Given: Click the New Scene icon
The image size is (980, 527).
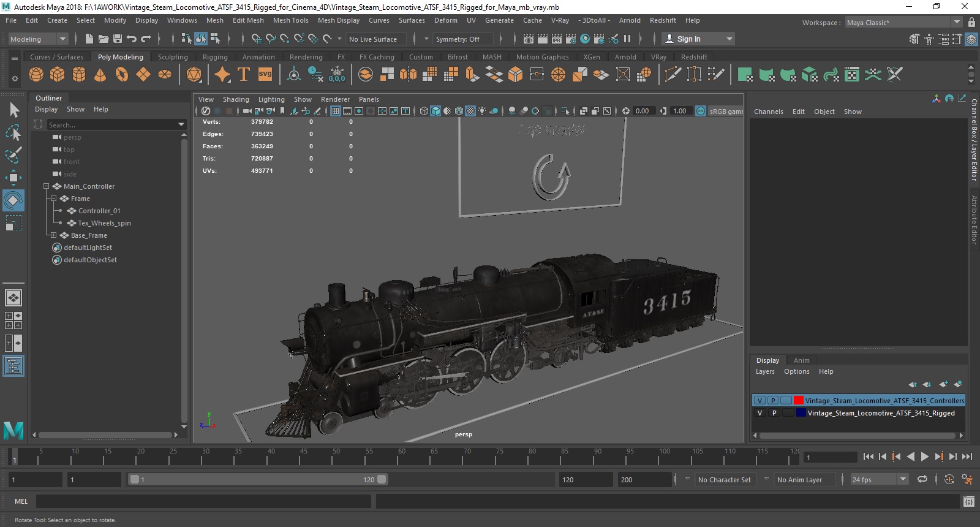Looking at the screenshot, I should click(x=89, y=39).
